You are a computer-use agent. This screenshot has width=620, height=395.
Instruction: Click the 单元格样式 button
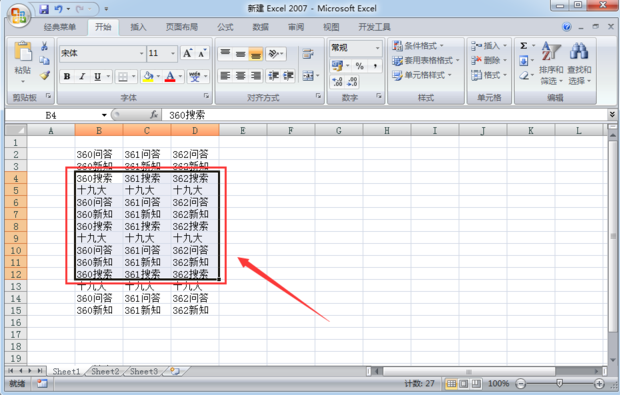pos(422,75)
